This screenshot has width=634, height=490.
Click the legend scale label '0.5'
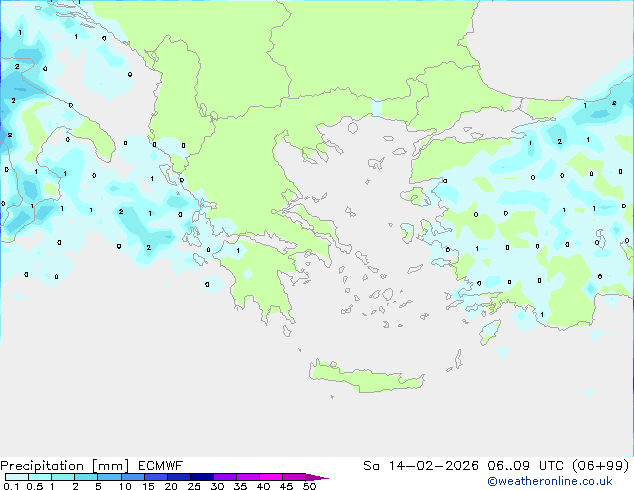(35, 486)
